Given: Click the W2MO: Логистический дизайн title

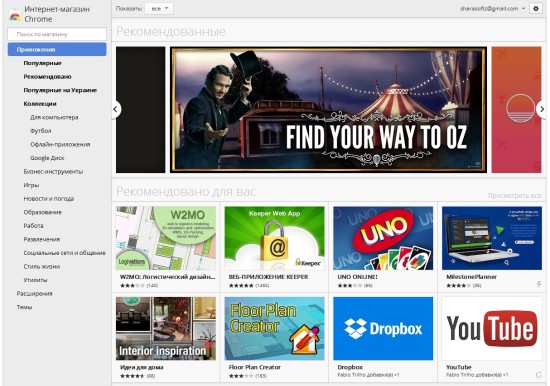Looking at the screenshot, I should (167, 277).
